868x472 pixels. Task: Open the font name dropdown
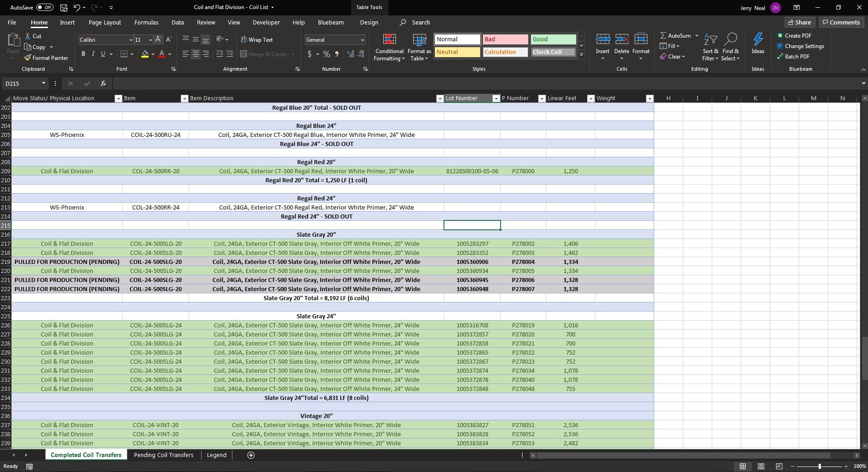tap(131, 40)
